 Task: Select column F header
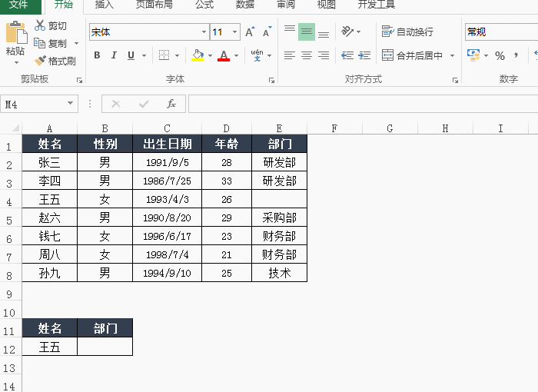click(334, 128)
